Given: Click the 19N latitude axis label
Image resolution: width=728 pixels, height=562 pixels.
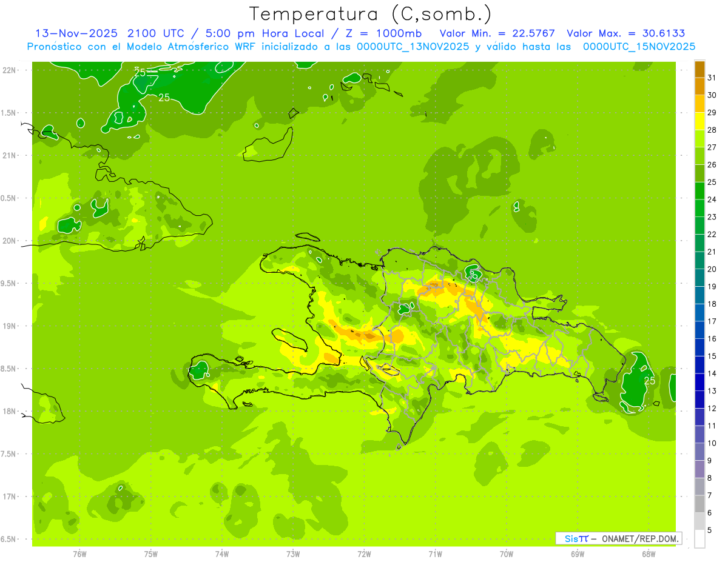Looking at the screenshot, I should click(9, 326).
